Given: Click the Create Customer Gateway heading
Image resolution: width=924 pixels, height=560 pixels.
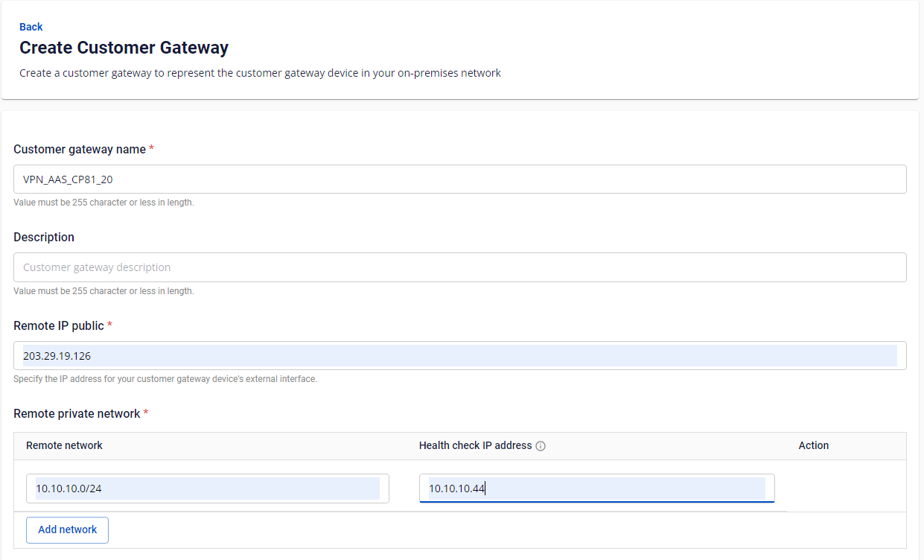Looking at the screenshot, I should [x=124, y=48].
